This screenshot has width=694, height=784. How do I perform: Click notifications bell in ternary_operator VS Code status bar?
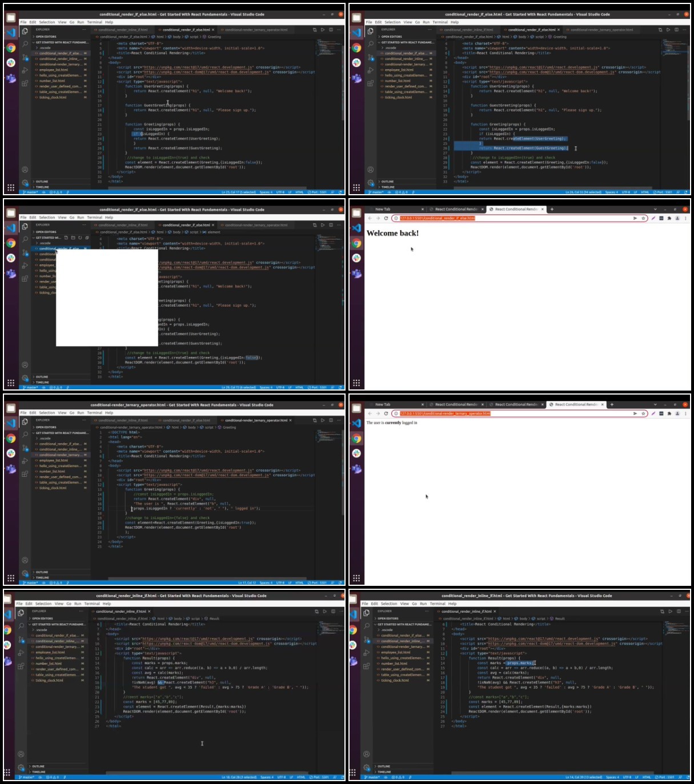[340, 583]
